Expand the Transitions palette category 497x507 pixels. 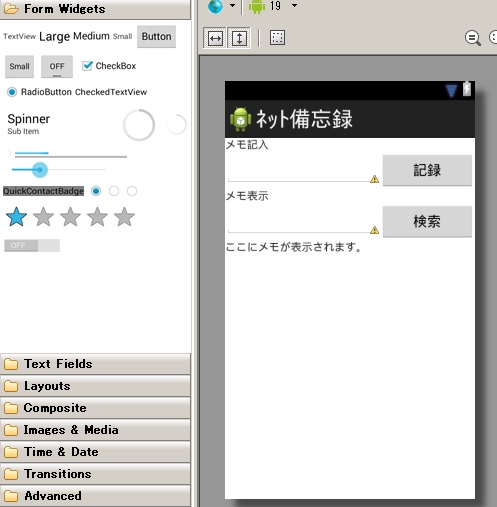click(95, 474)
